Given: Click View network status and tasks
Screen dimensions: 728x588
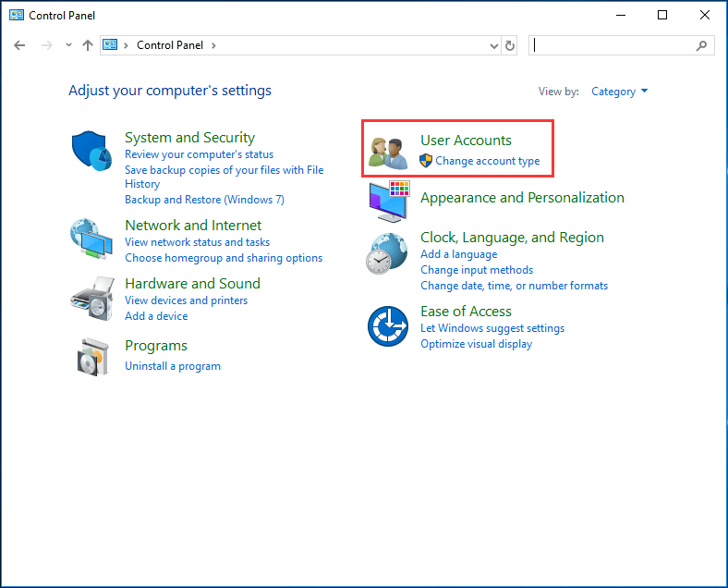Looking at the screenshot, I should tap(198, 242).
